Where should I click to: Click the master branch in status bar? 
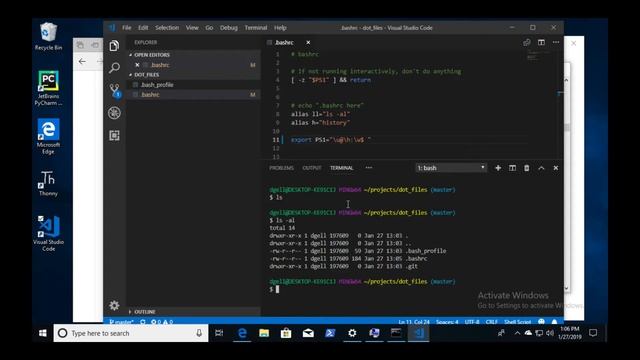point(121,322)
